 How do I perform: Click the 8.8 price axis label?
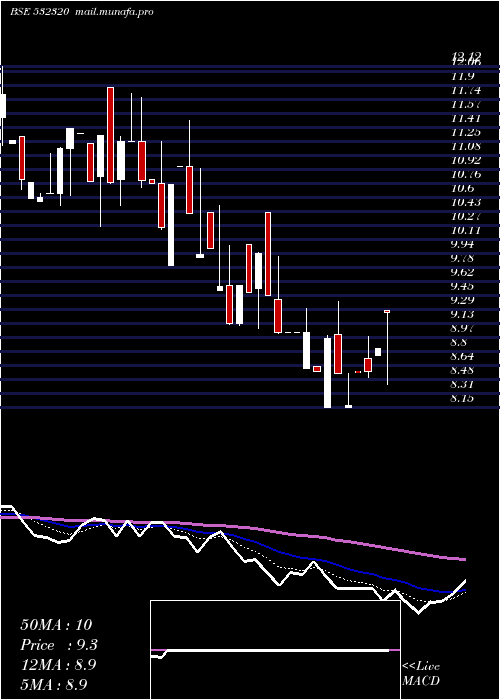[460, 342]
